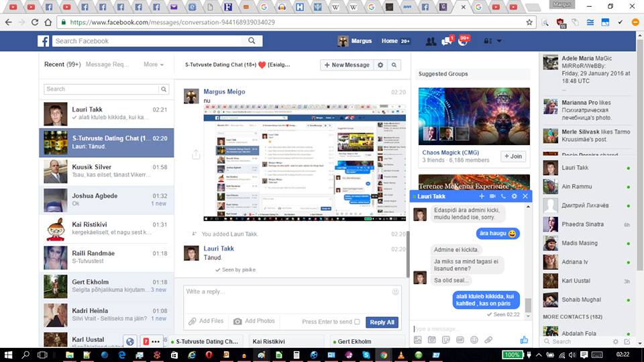Screen dimensions: 644x362
Task: Select Recent (99+) messages tab
Action: 62,64
